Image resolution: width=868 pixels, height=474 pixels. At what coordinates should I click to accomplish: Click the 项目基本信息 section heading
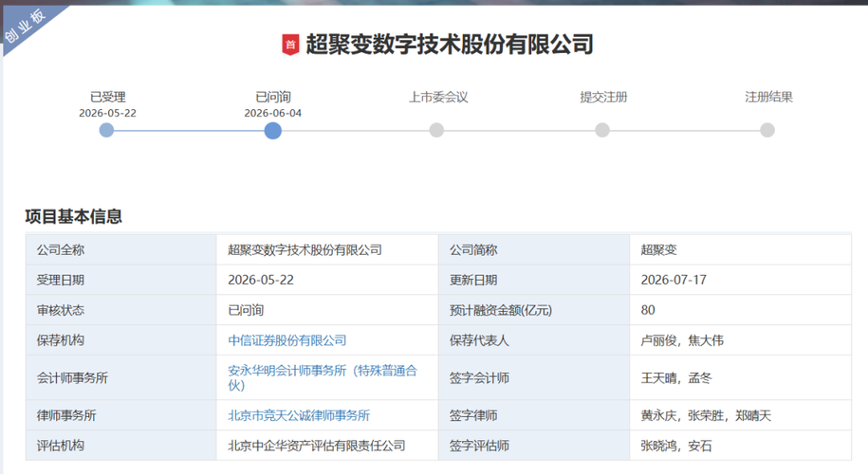click(x=74, y=216)
